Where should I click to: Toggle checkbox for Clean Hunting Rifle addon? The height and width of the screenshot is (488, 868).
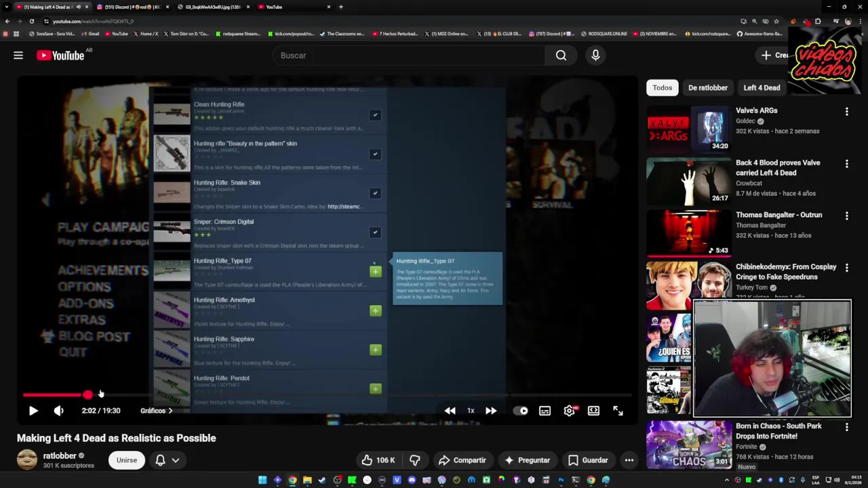click(375, 115)
